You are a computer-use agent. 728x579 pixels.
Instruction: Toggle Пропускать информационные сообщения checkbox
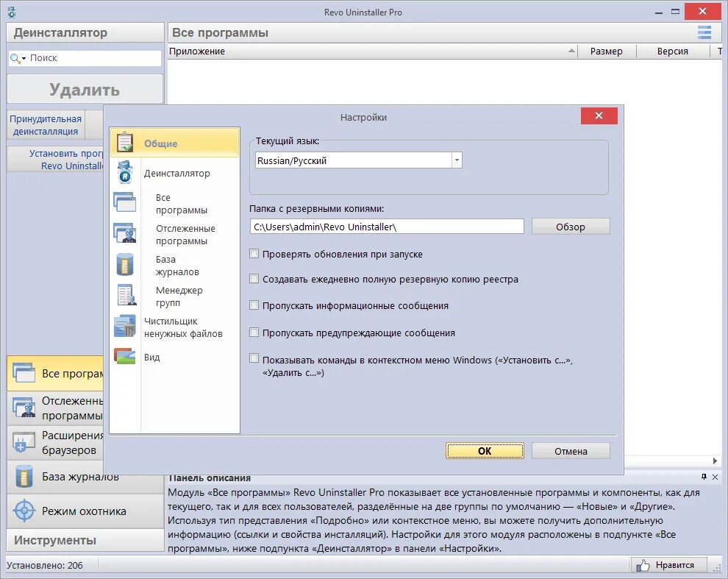coord(254,305)
